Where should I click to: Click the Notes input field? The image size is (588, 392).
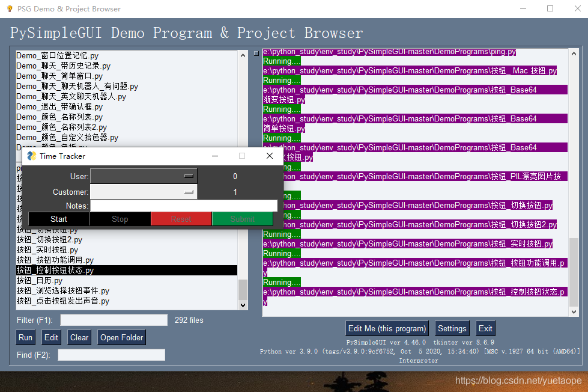184,206
